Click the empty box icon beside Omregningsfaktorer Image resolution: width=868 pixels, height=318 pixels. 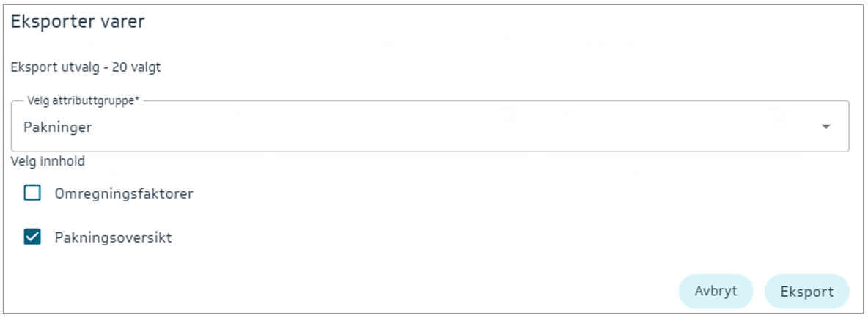(32, 193)
